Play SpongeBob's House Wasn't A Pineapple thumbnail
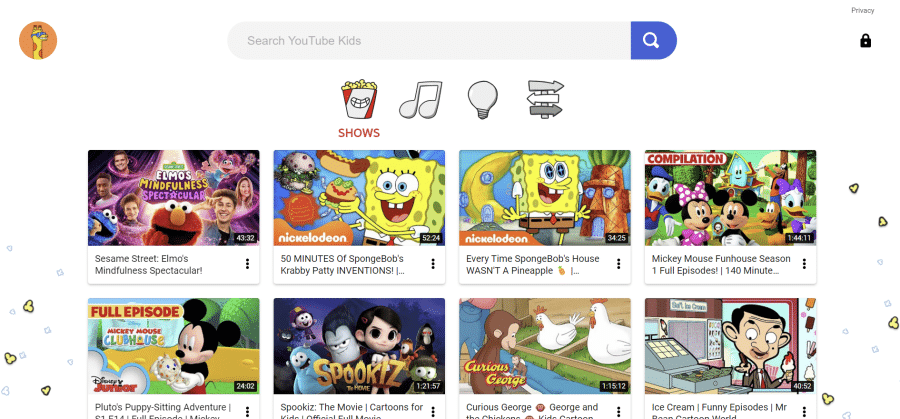The image size is (900, 419). click(545, 198)
